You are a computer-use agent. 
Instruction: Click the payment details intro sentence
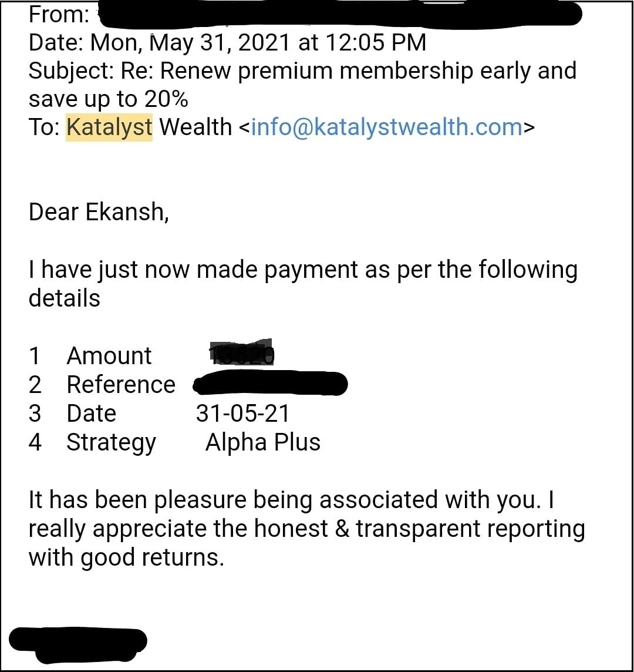(x=302, y=270)
